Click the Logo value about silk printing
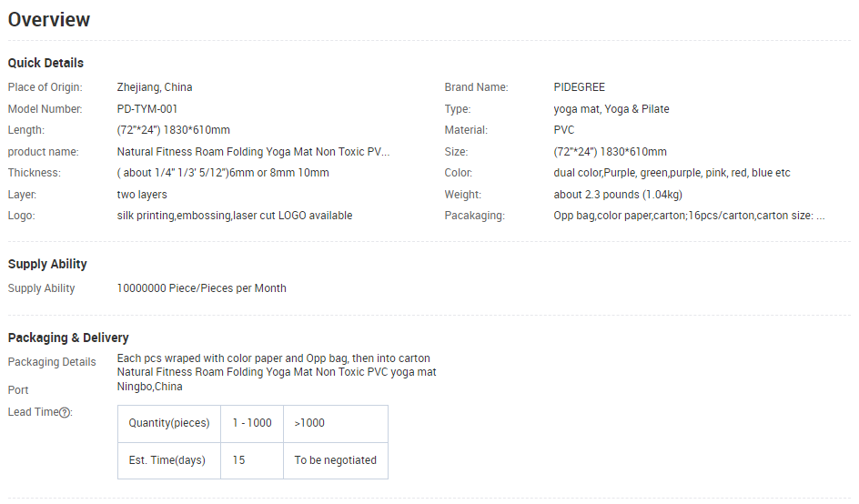The image size is (859, 504). click(x=234, y=216)
